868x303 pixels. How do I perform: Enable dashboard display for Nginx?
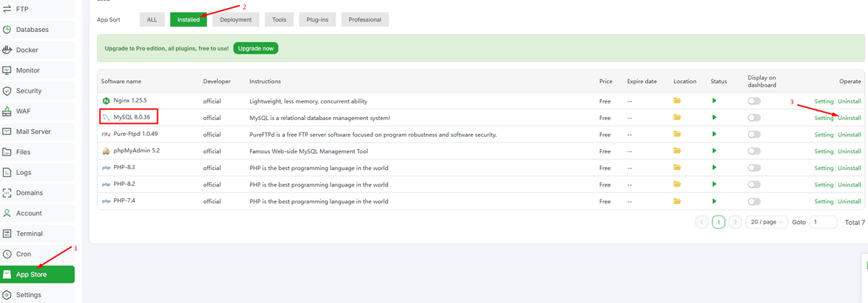[x=754, y=101]
